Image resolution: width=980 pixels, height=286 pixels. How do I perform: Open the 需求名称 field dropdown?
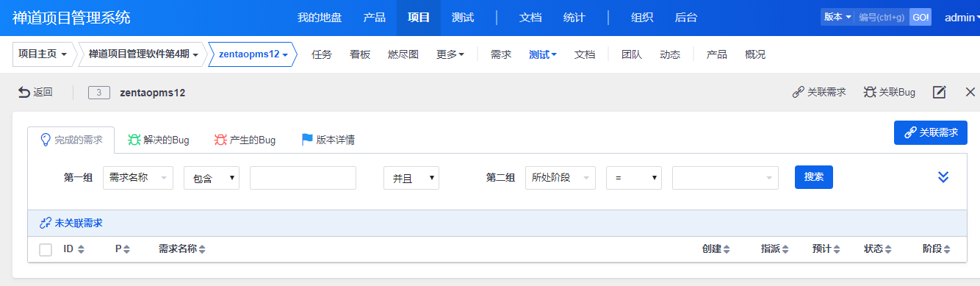coord(138,177)
